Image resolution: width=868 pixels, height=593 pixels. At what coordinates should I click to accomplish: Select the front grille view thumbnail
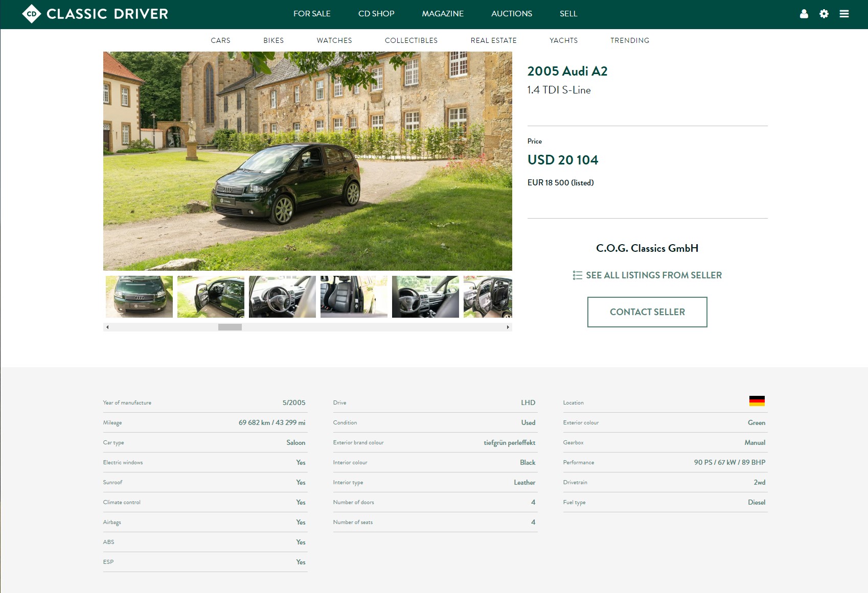coord(139,297)
